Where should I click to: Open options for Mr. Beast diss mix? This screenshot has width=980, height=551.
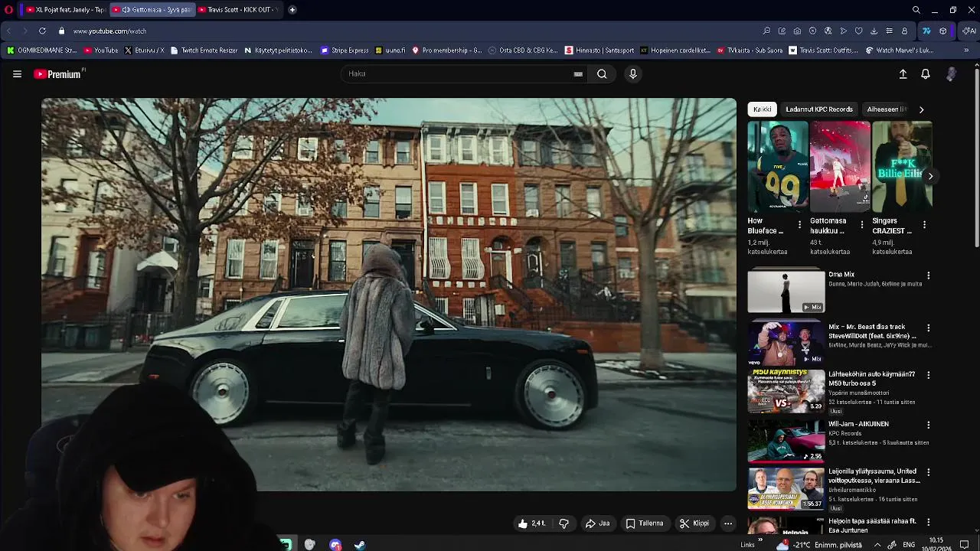tap(928, 328)
